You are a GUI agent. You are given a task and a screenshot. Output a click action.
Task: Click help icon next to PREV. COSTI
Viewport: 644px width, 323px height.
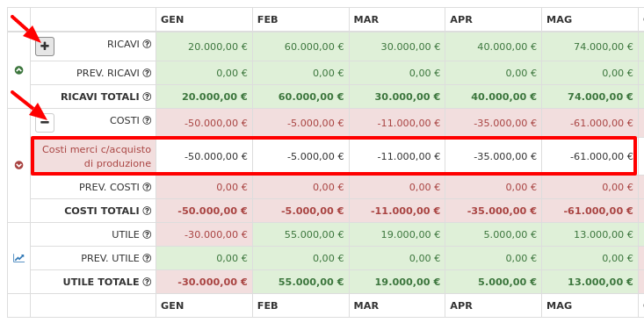click(147, 187)
